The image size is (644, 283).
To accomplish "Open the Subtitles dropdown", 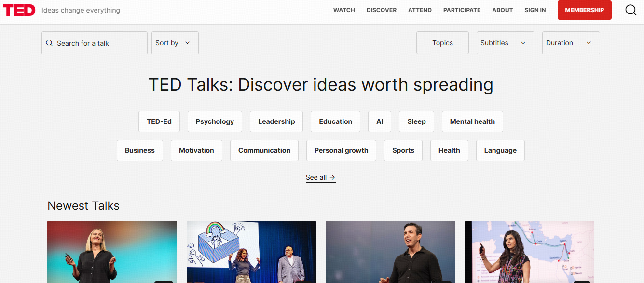I will click(x=505, y=43).
